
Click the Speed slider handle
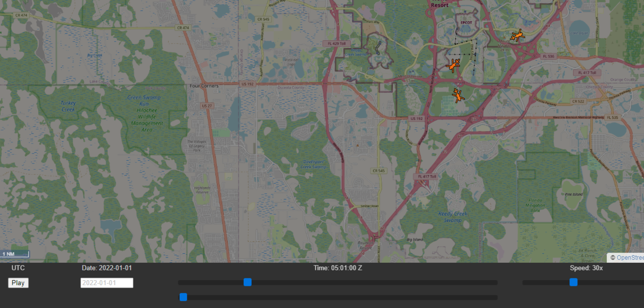(x=573, y=282)
